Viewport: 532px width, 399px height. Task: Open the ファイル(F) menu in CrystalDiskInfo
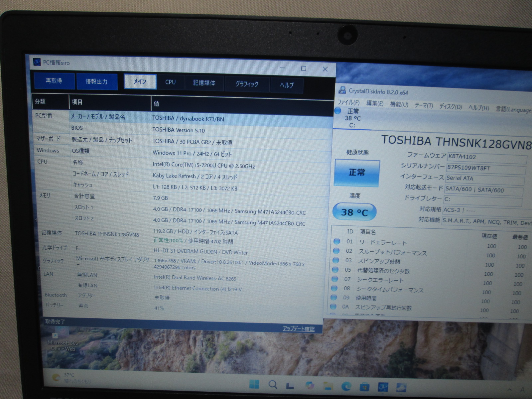[348, 102]
